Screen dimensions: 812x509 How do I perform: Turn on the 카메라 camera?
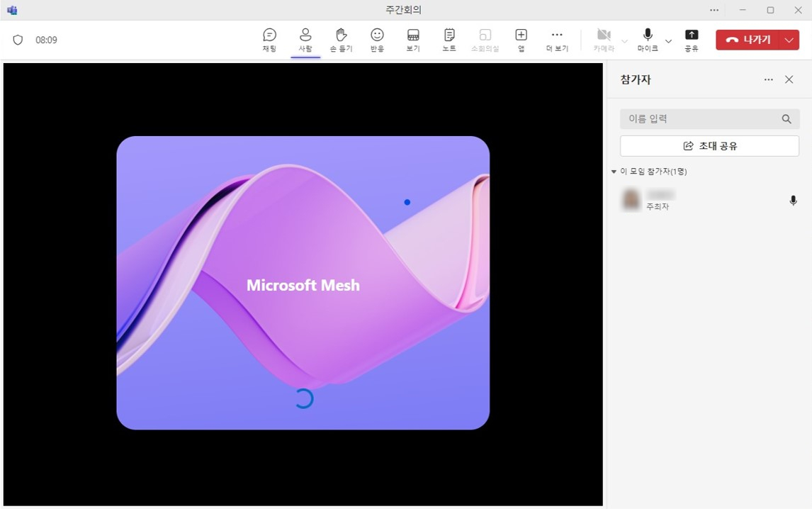click(x=604, y=40)
